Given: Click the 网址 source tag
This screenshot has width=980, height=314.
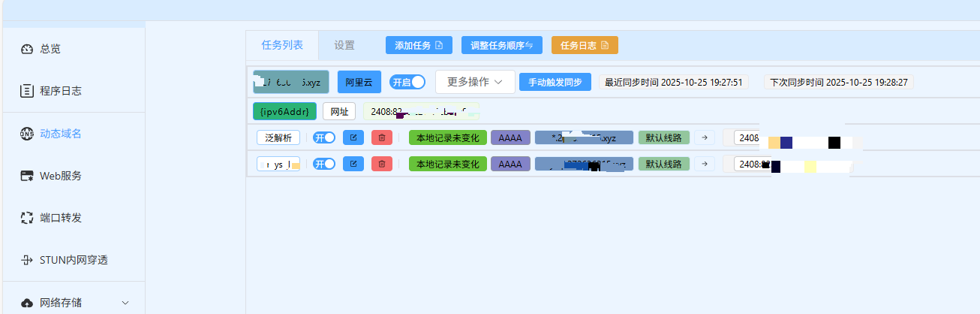Looking at the screenshot, I should 339,111.
